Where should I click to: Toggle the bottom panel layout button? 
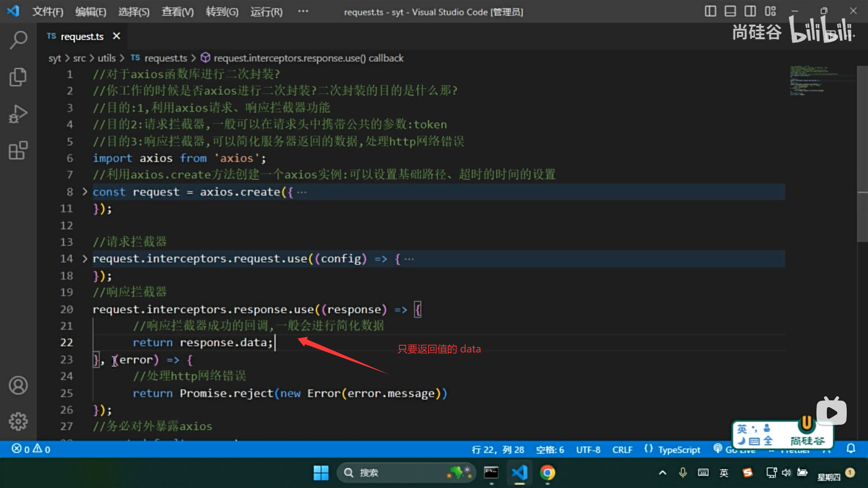730,11
